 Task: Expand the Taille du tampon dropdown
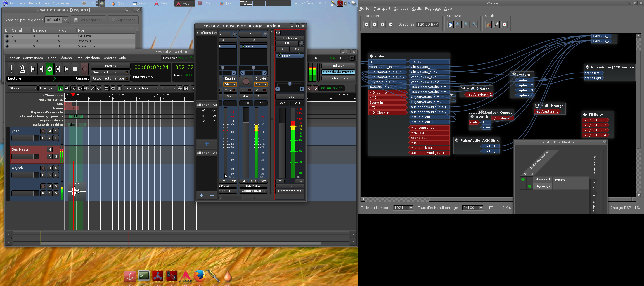coord(403,208)
